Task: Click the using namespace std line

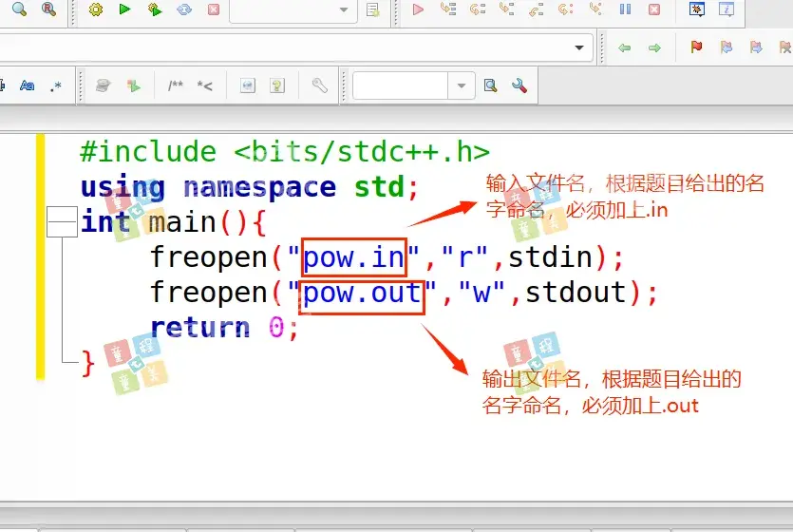Action: click(250, 187)
